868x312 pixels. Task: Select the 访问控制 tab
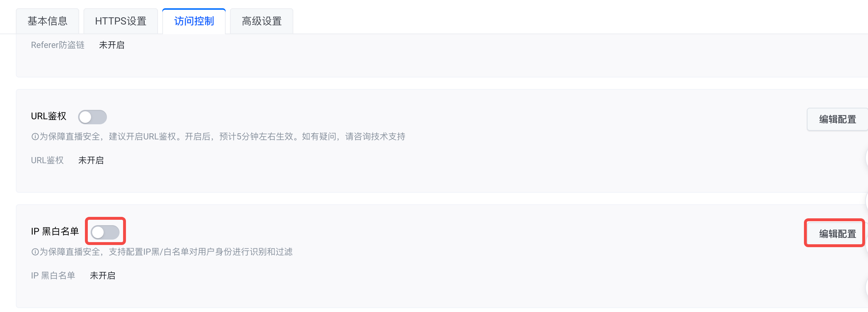[194, 21]
